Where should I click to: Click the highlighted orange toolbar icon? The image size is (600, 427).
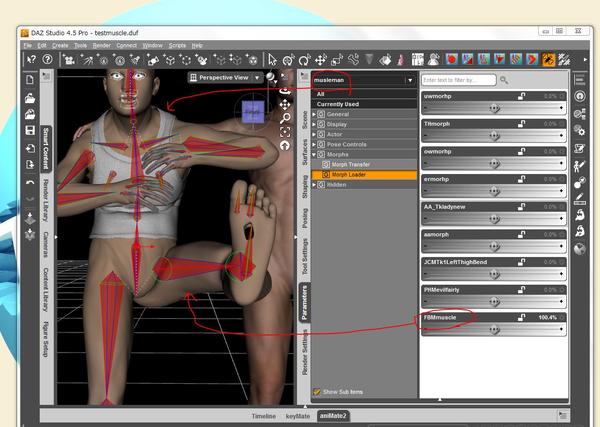548,59
